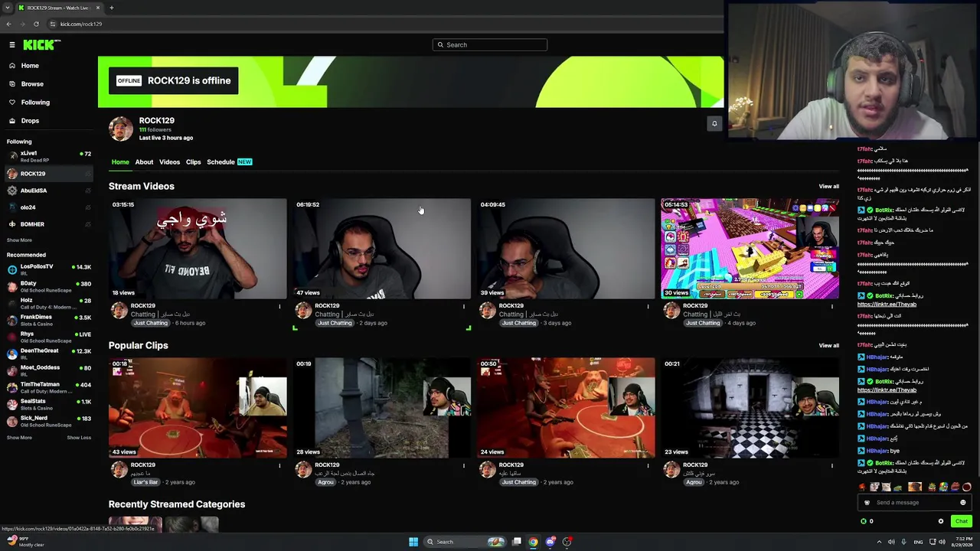Open DeenTheGreat recommended channel
Image resolution: width=980 pixels, height=551 pixels.
(49, 354)
